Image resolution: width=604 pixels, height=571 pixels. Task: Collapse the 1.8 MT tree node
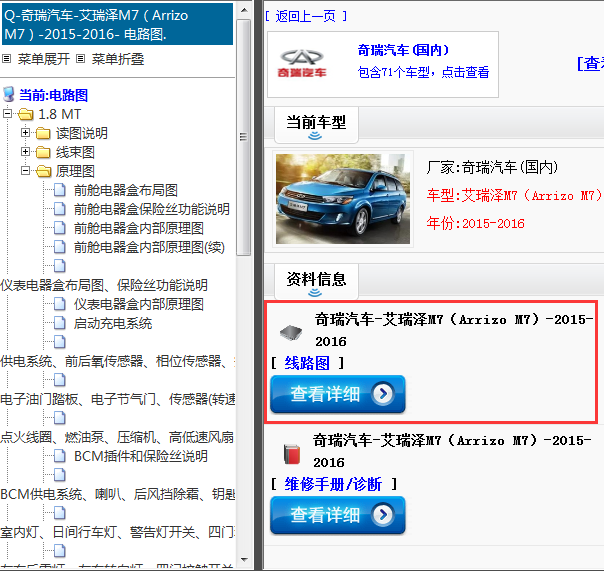(7, 114)
